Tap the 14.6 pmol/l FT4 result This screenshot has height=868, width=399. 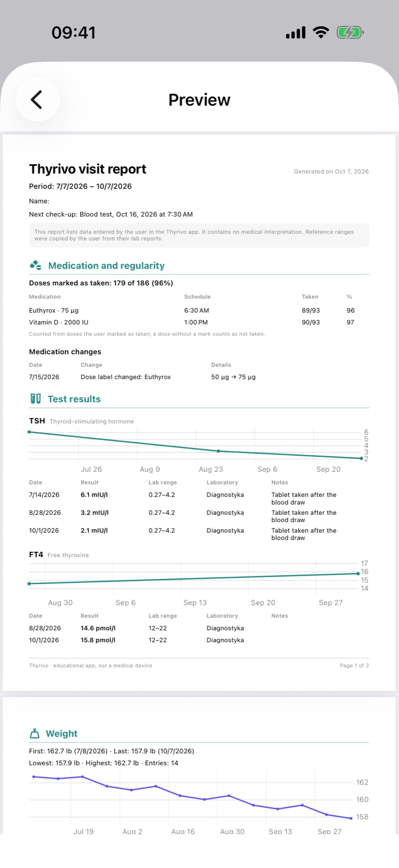coord(98,628)
